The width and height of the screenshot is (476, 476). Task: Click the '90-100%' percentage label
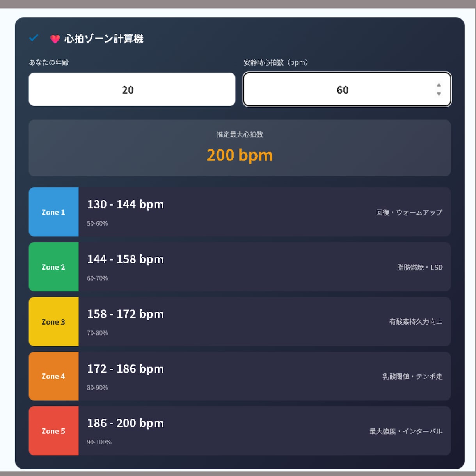pyautogui.click(x=99, y=442)
